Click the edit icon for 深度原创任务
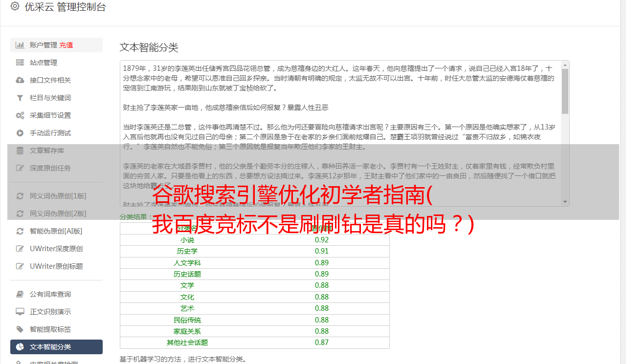Viewport: 626px width, 364px height. point(20,168)
